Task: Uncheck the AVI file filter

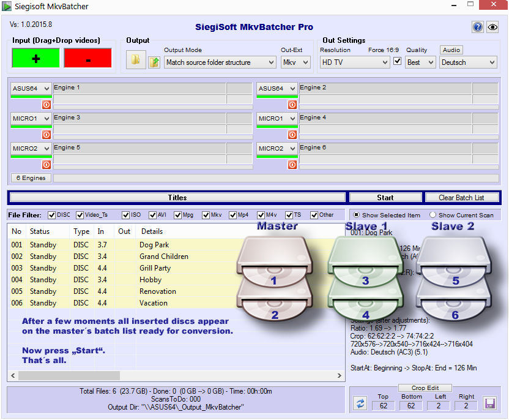Action: click(x=152, y=215)
